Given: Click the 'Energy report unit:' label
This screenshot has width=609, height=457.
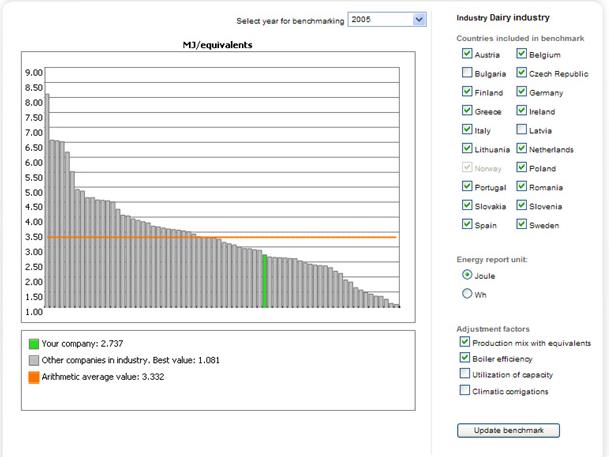Looking at the screenshot, I should coord(492,259).
